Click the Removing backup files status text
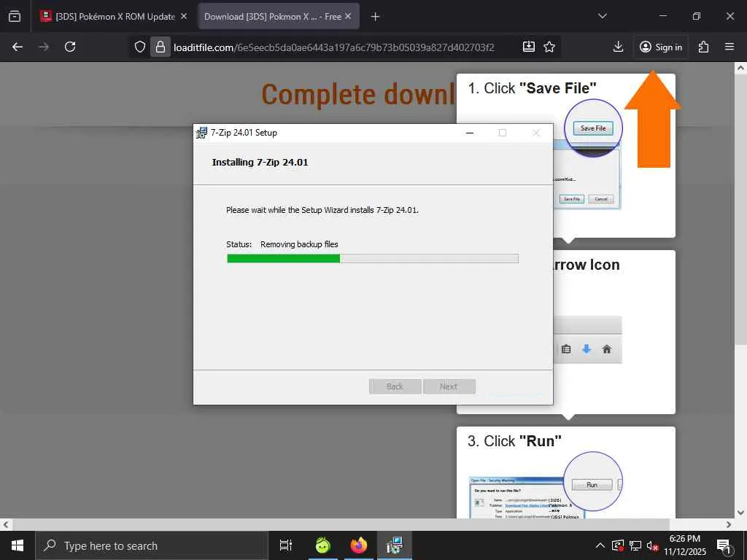This screenshot has height=560, width=747. tap(299, 244)
